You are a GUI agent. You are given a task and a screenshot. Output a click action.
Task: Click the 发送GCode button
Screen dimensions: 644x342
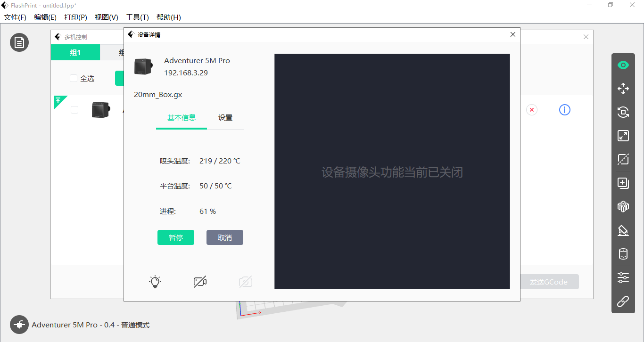[x=548, y=282]
